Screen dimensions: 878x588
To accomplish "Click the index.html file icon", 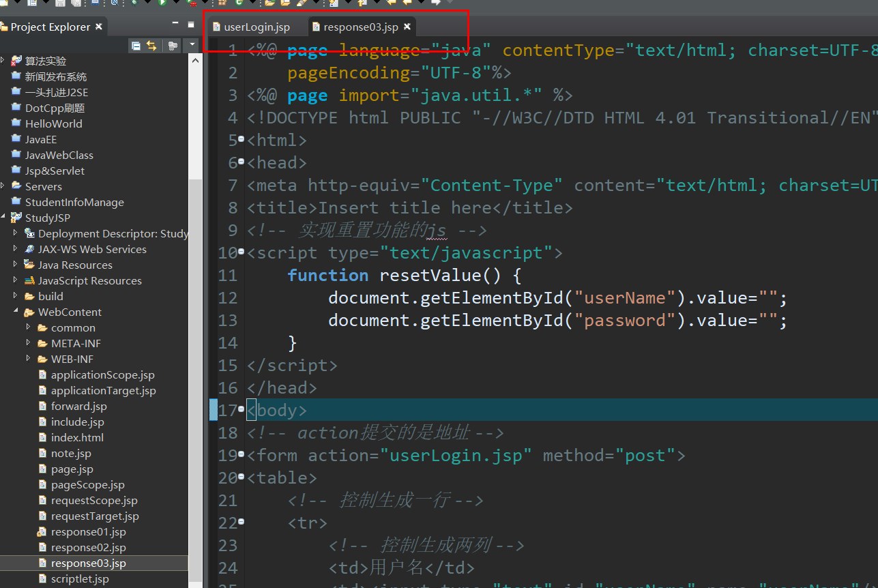I will [42, 437].
